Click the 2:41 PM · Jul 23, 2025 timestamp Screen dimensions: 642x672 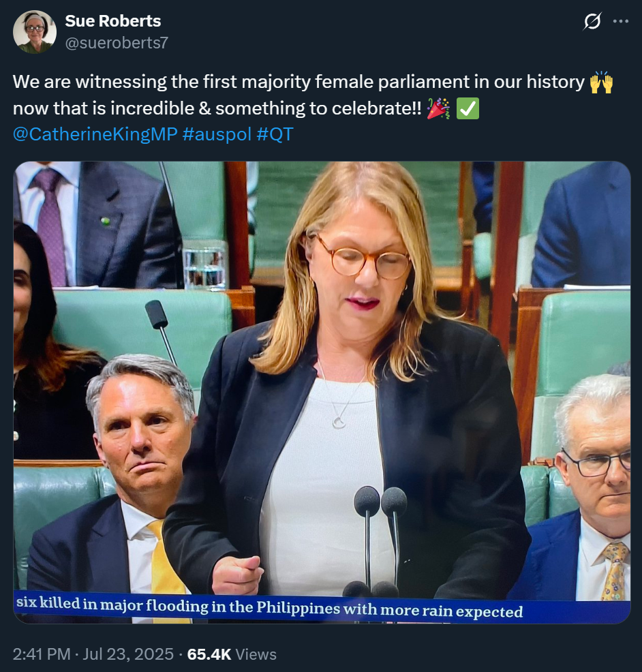[x=93, y=654]
